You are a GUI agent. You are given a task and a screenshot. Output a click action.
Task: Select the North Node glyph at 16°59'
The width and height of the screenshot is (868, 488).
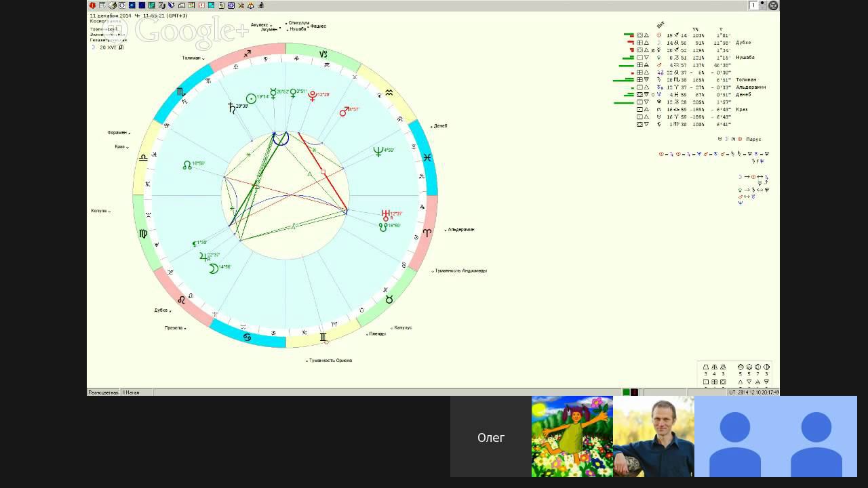[187, 165]
